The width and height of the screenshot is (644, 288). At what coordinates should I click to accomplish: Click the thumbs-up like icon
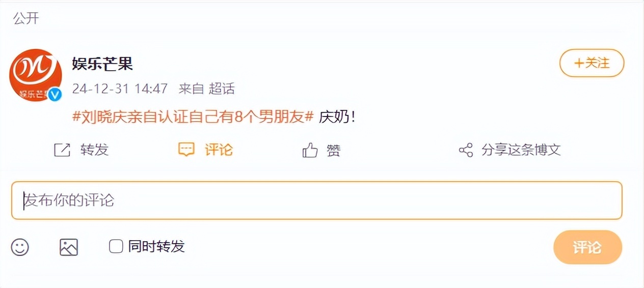coord(310,150)
